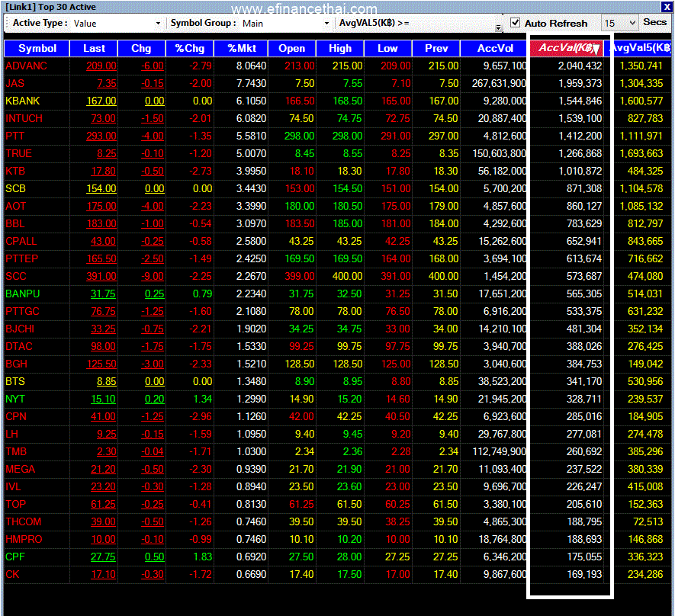Select the PTTEP symbol
This screenshot has height=616, width=675.
coord(22,258)
